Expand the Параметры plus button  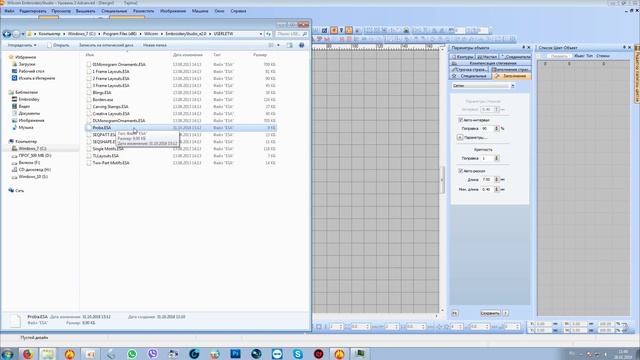[x=460, y=138]
